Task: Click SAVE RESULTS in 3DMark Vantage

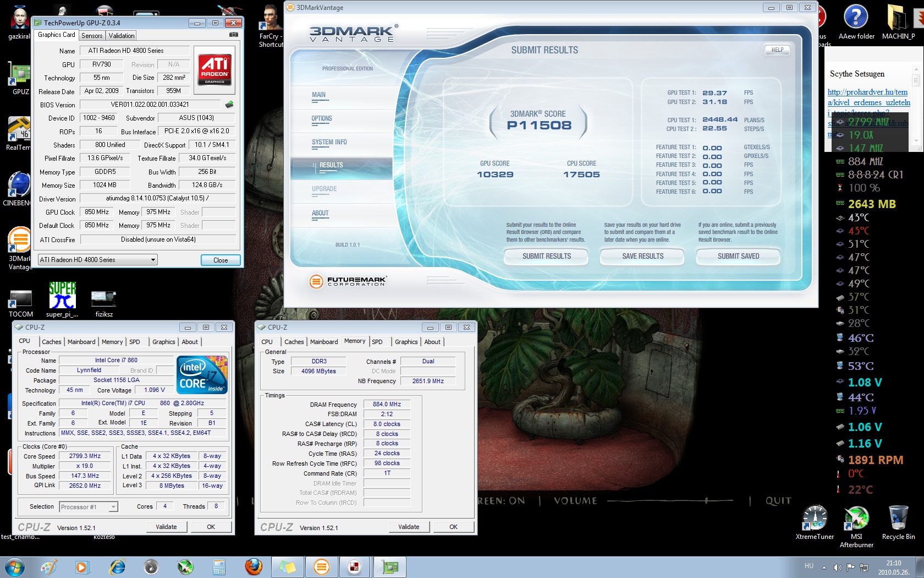Action: point(642,257)
